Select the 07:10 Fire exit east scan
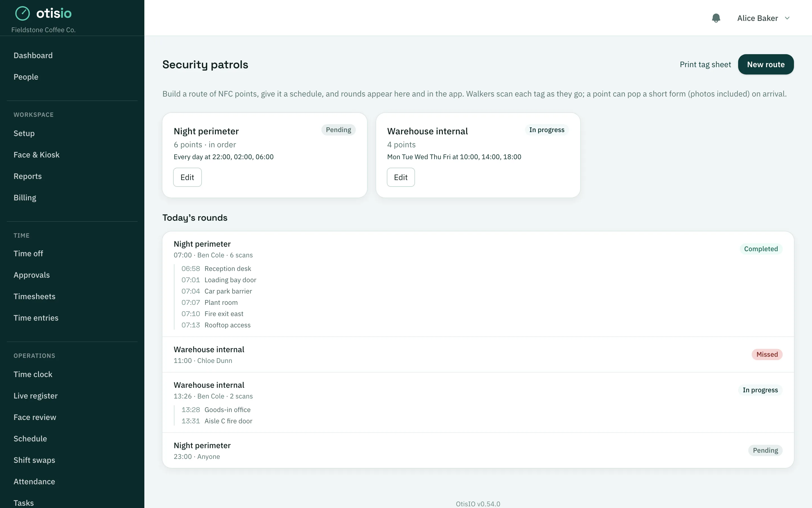This screenshot has height=508, width=812. 212,314
